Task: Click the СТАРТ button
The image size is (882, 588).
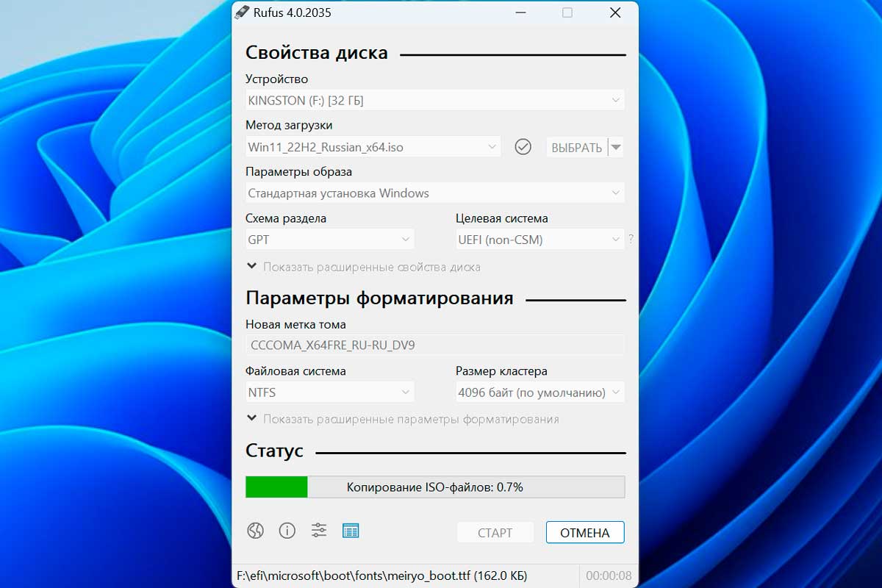Action: [x=495, y=533]
